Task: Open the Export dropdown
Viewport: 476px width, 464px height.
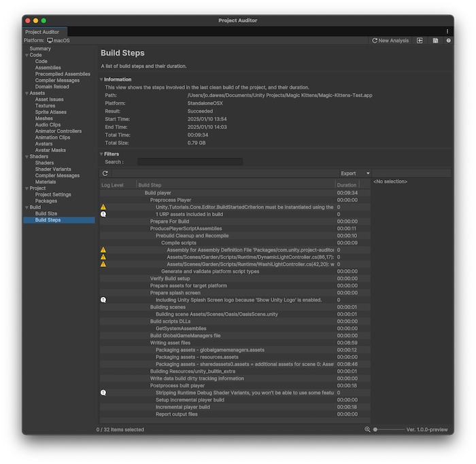Action: [x=354, y=174]
